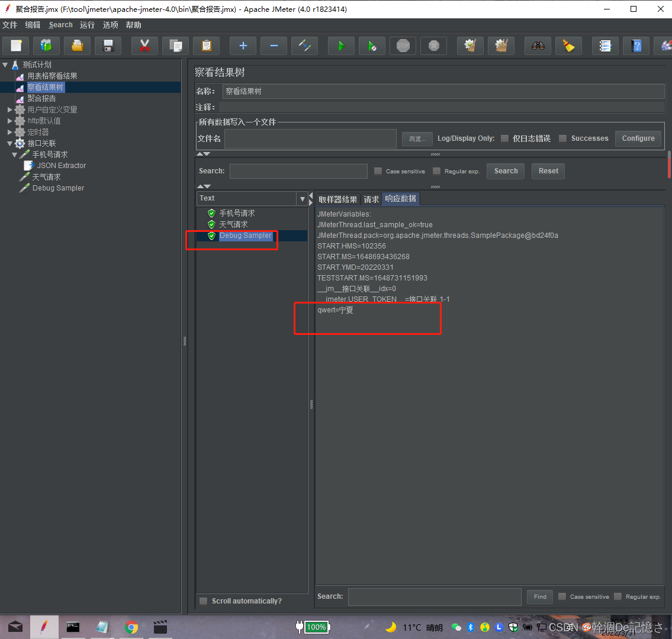The width and height of the screenshot is (672, 639).
Task: Open the video clapperboard taskbar app
Action: pyautogui.click(x=160, y=627)
